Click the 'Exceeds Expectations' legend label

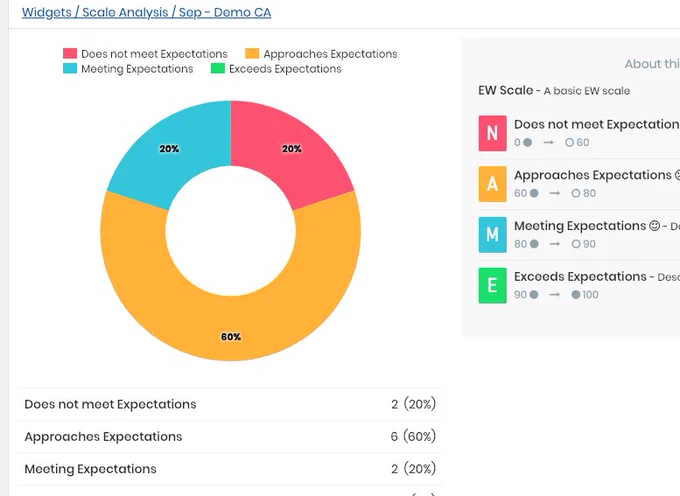tap(285, 69)
